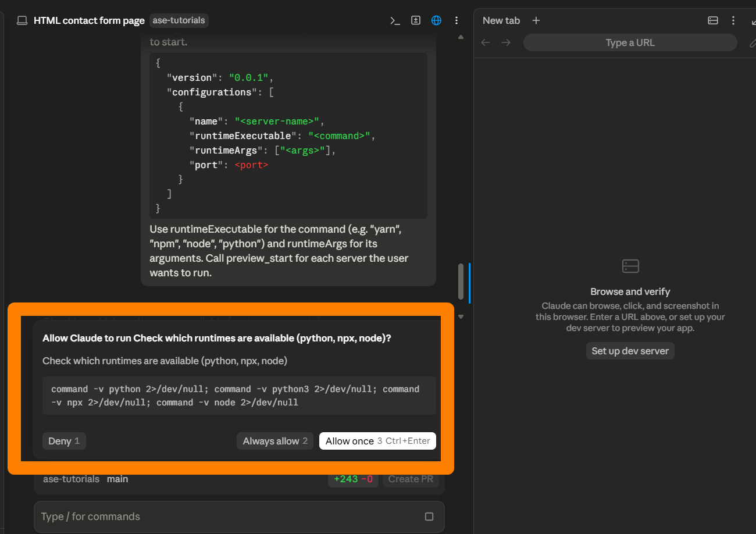The image size is (756, 534).
Task: Click the stop square in message box
Action: point(429,517)
